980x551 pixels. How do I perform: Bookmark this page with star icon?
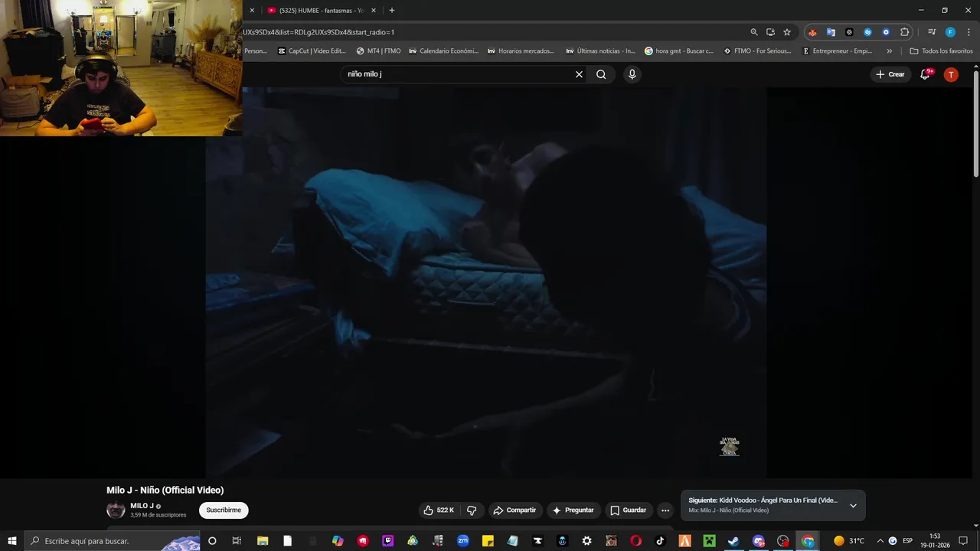786,32
